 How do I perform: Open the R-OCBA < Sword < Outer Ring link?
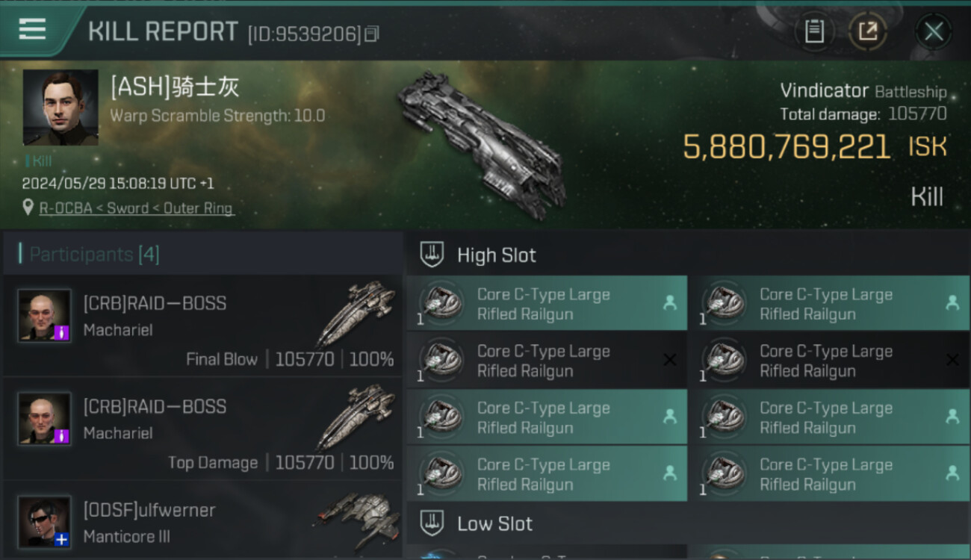137,208
